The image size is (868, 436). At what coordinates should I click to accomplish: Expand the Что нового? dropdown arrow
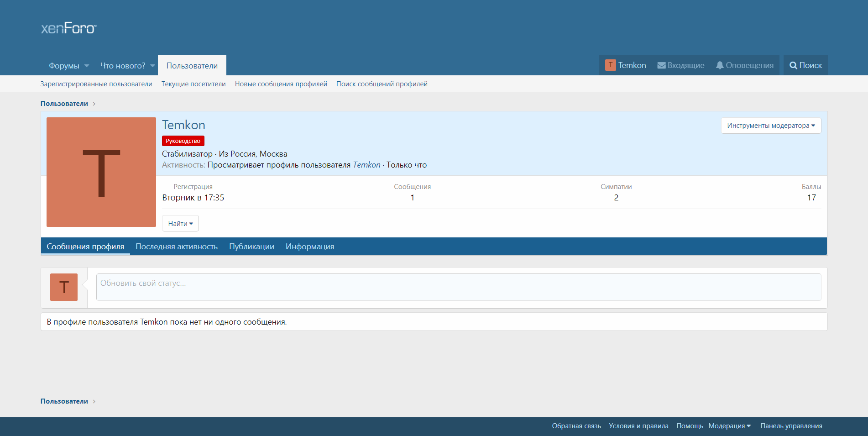click(152, 66)
